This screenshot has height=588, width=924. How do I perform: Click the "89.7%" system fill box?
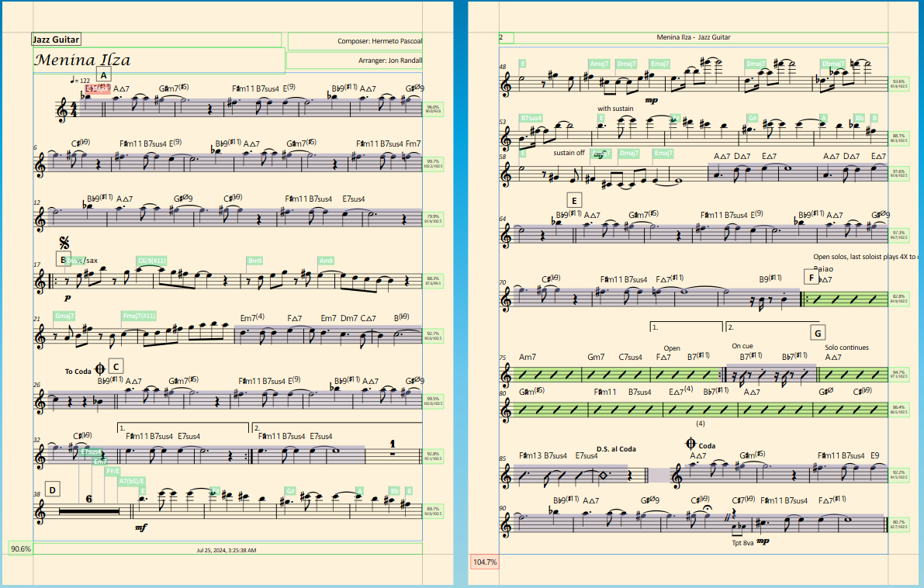433,511
